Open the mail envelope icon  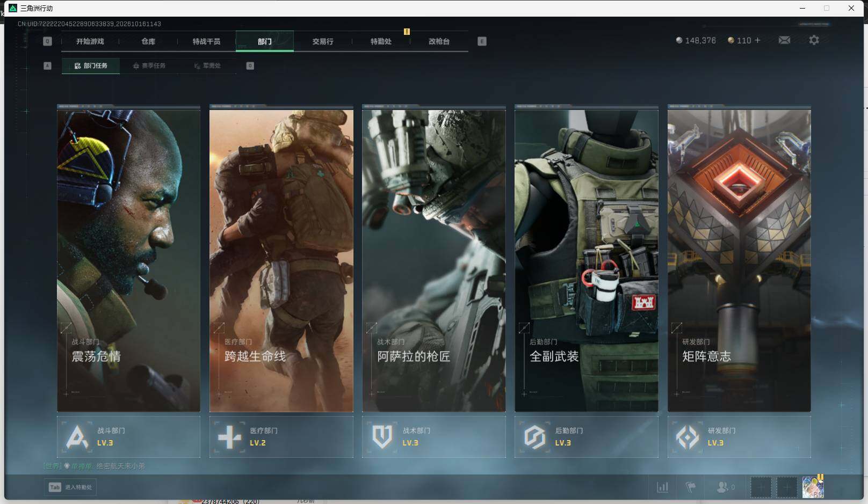point(784,40)
